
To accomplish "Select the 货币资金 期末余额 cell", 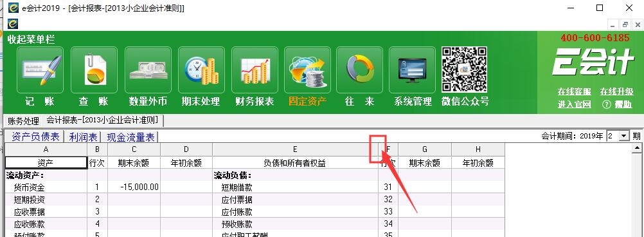I will click(x=134, y=187).
